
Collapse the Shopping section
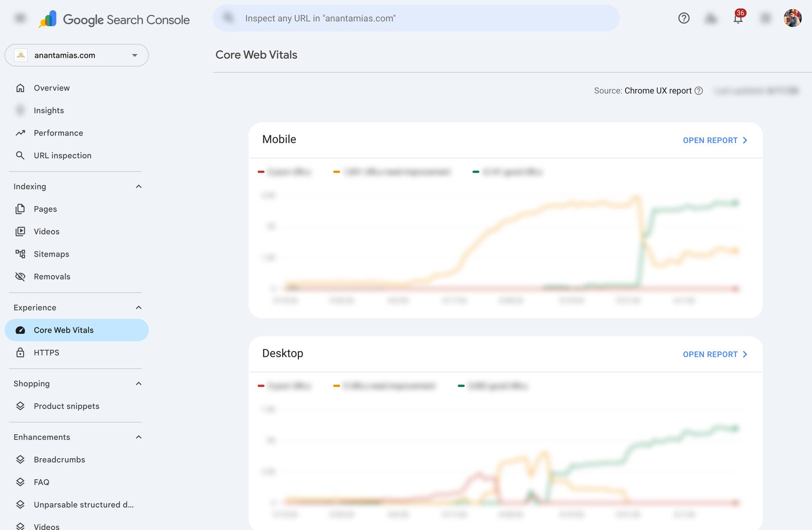coord(139,384)
